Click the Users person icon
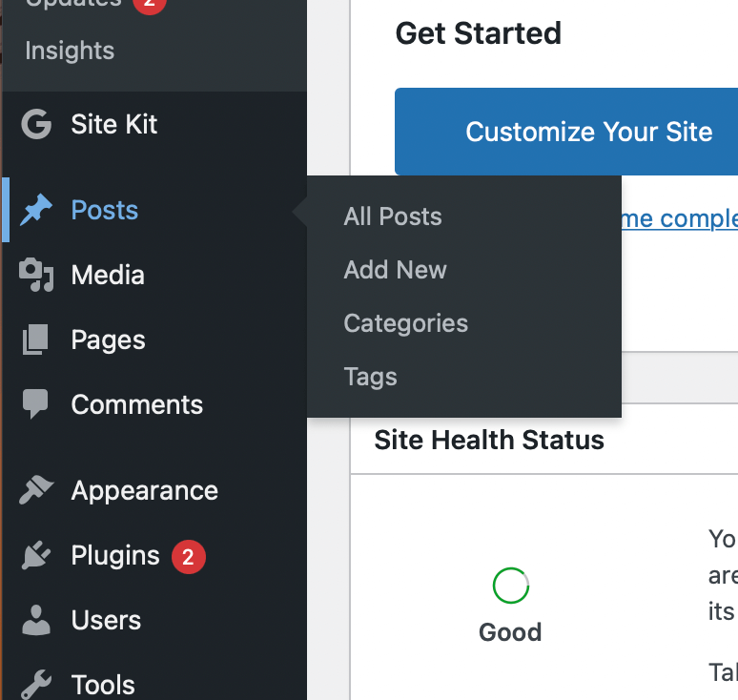Screen dimensions: 738x700 coord(36,621)
